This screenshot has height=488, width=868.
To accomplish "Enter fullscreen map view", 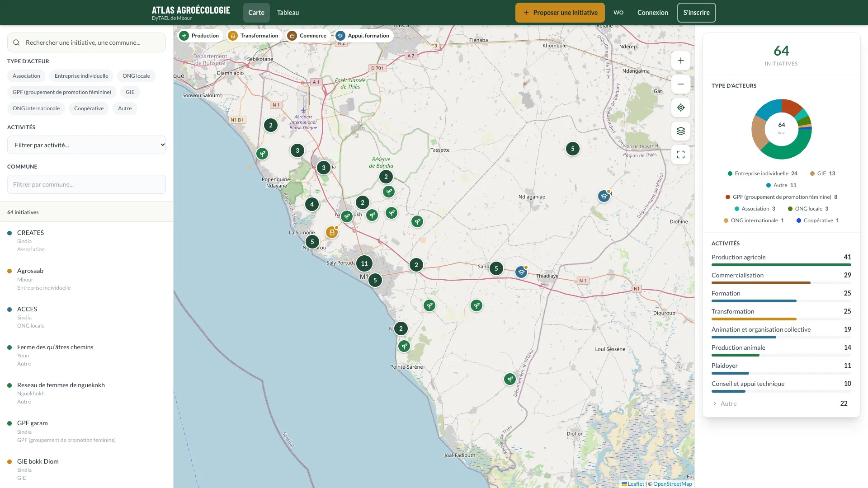I will [681, 155].
